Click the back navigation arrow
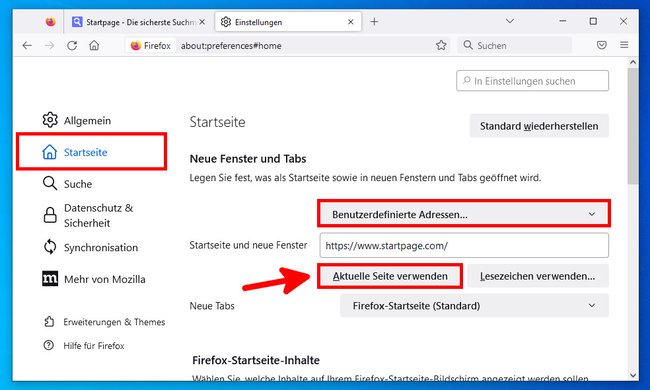650x390 pixels. 27,46
